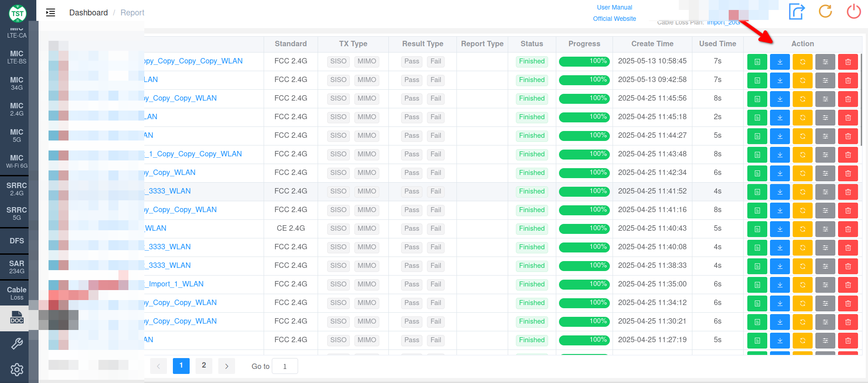Click gray settings icon for row 2025-04-25 11:42:34
This screenshot has width=868, height=383.
tap(825, 173)
